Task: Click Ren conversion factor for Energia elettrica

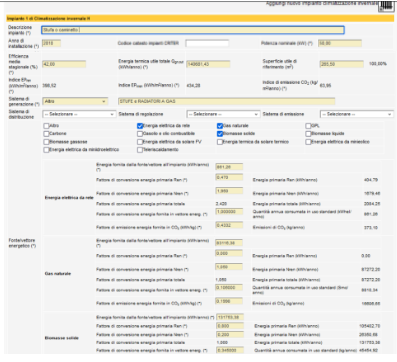Action: (x=229, y=177)
